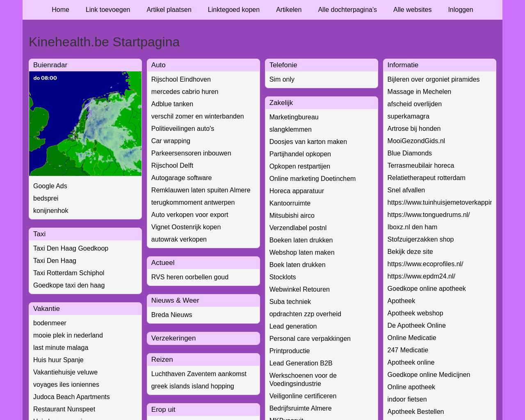Click Lead Generation B2B link
Image resolution: width=525 pixels, height=420 pixels.
click(x=301, y=363)
